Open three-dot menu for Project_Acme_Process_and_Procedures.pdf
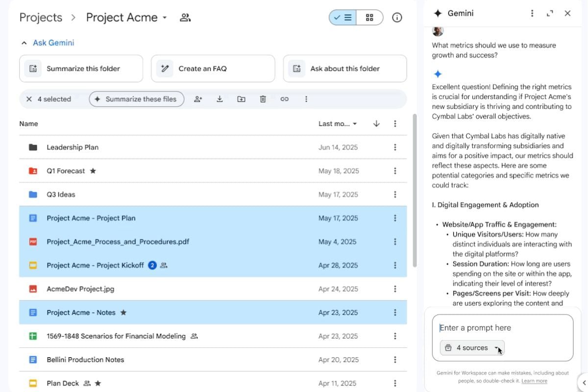 pyautogui.click(x=395, y=242)
